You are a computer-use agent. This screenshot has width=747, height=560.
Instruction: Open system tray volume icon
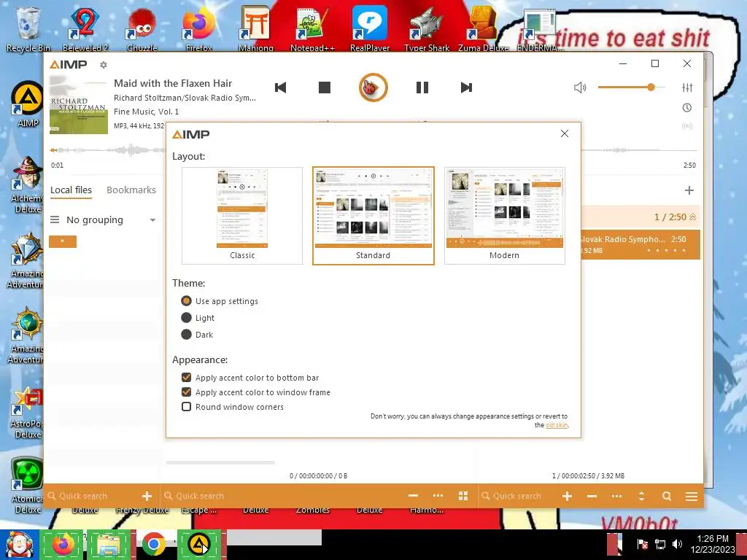click(678, 544)
